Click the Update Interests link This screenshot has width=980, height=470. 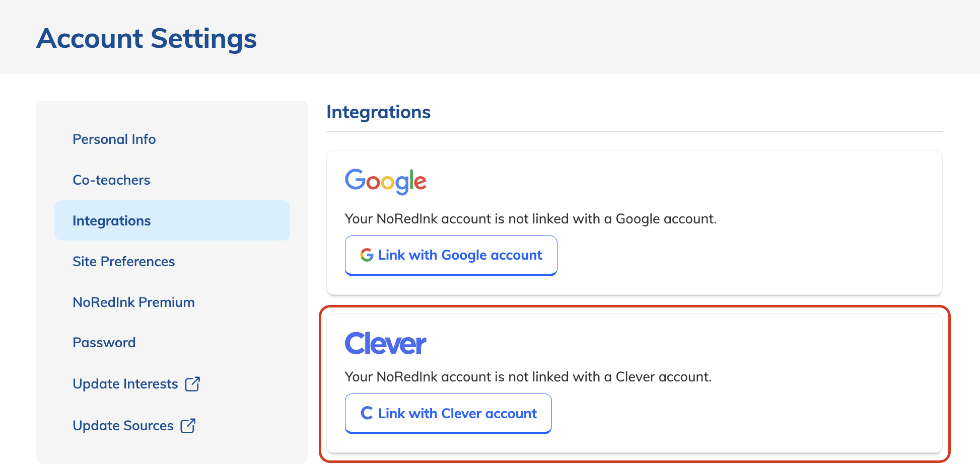tap(125, 383)
